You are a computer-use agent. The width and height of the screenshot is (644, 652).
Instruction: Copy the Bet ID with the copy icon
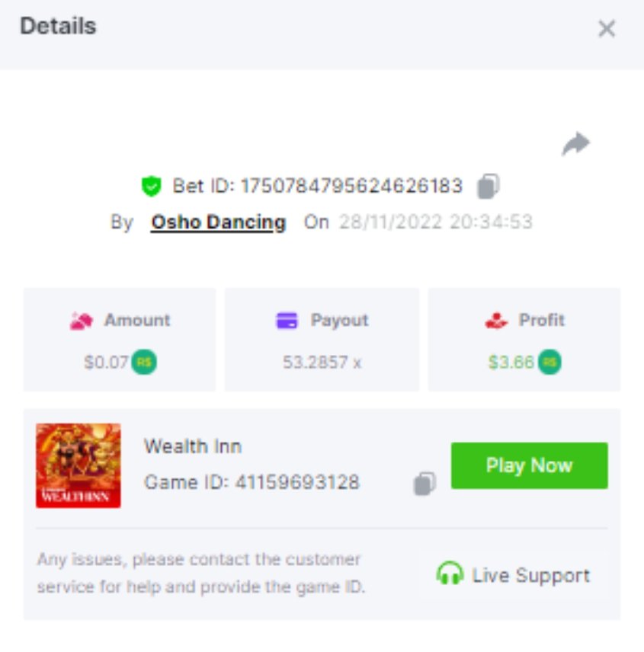click(489, 186)
